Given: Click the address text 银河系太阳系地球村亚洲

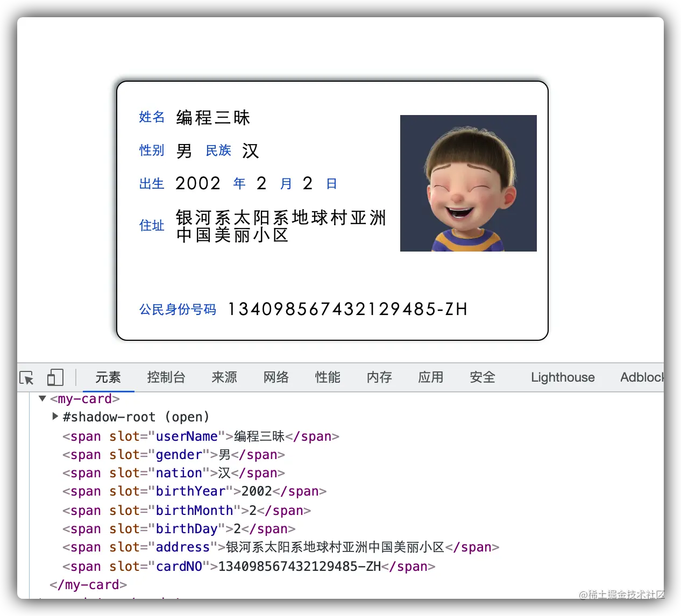Looking at the screenshot, I should 281,218.
